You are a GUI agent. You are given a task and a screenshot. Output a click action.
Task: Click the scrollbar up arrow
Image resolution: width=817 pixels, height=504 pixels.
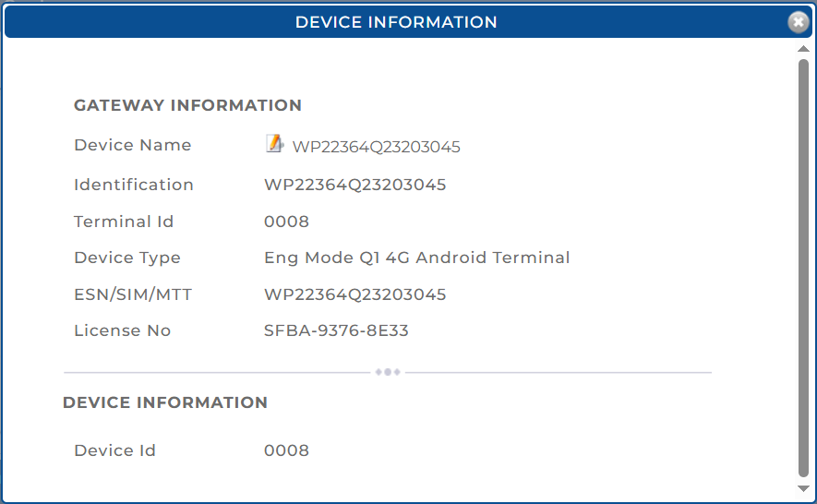tap(803, 49)
